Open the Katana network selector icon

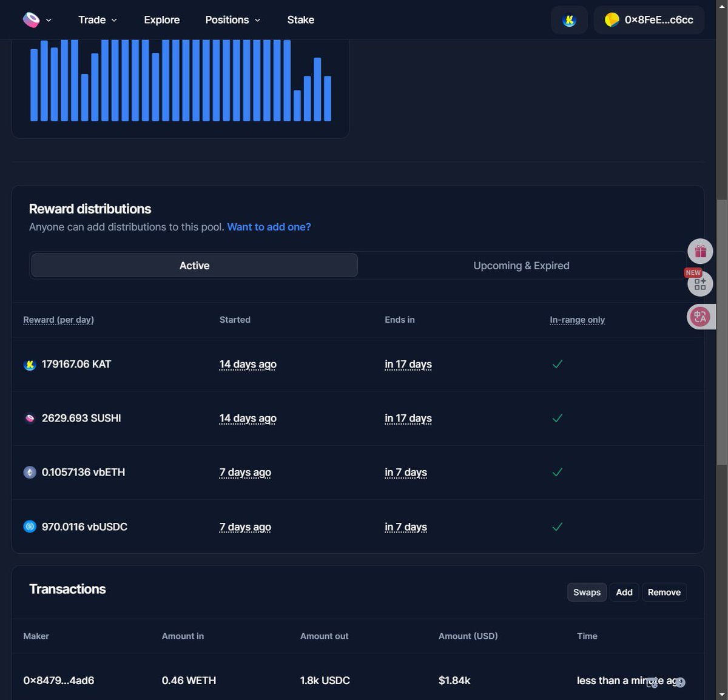[x=569, y=20]
